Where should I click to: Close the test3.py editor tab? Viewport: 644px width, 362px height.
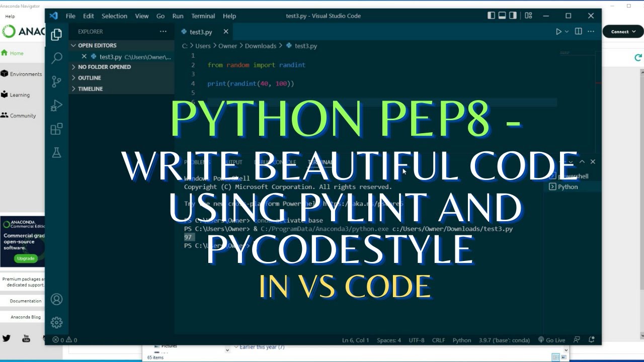pyautogui.click(x=226, y=32)
